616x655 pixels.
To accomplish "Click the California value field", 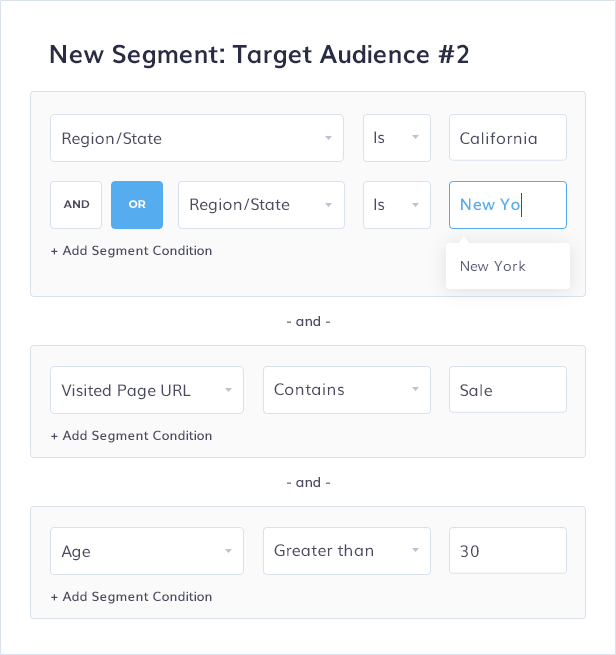I will [x=507, y=138].
